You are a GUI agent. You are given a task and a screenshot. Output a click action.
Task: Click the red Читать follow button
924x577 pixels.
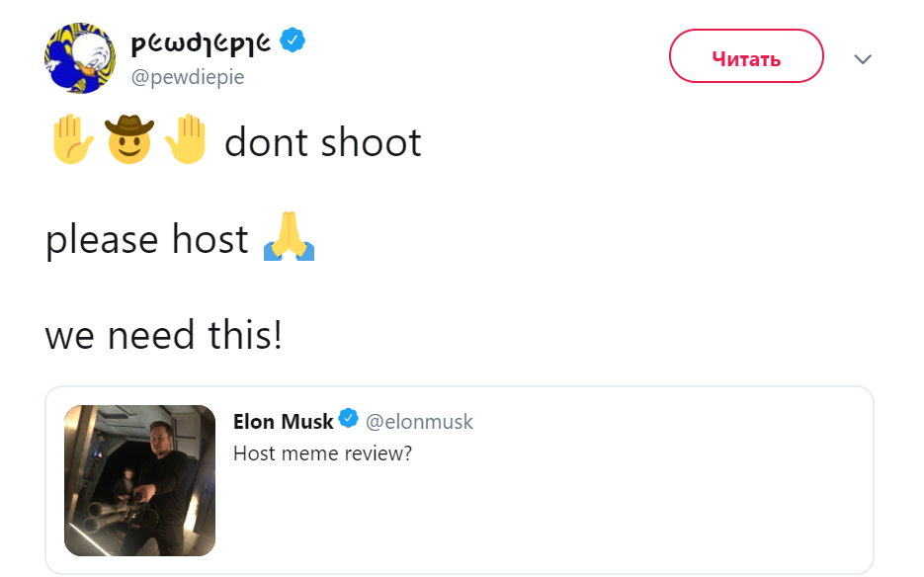tap(746, 56)
